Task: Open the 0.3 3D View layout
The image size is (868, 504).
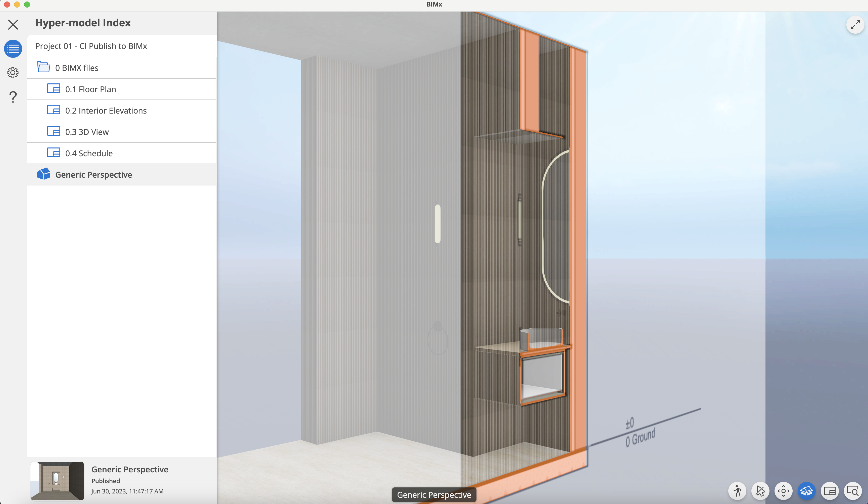Action: (x=122, y=132)
